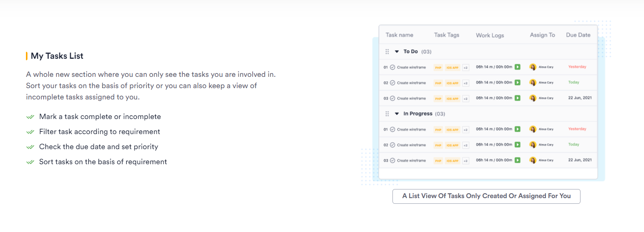
Task: Expand extra tags on first To Do task
Action: pos(466,68)
